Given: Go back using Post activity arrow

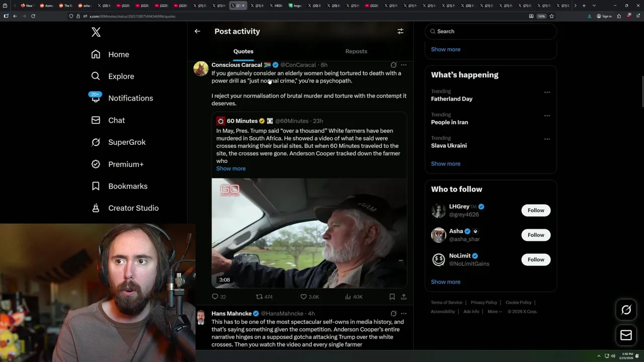Looking at the screenshot, I should pos(197,31).
